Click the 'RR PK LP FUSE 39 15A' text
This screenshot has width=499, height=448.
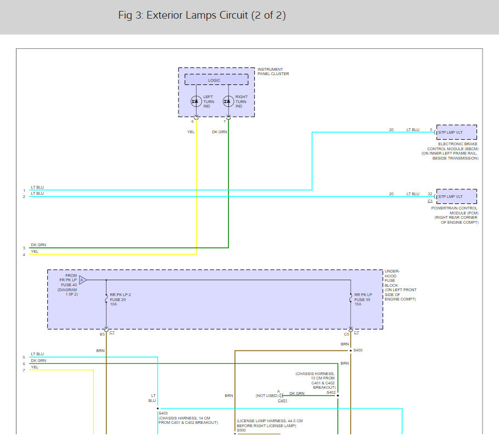[x=363, y=299]
